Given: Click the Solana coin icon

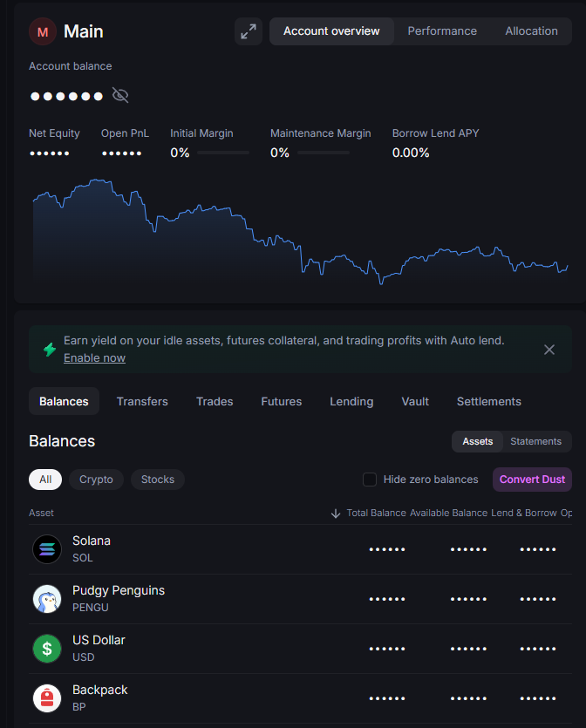Looking at the screenshot, I should [x=47, y=549].
